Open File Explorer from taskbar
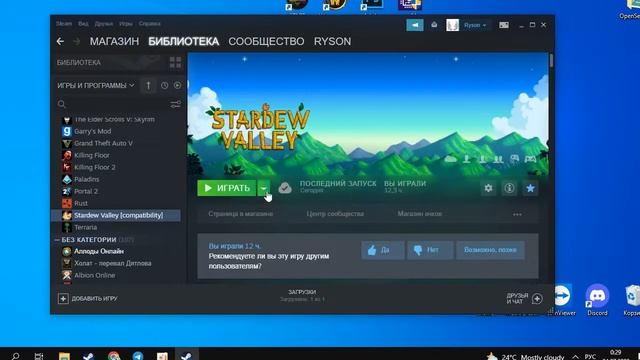Image resolution: width=640 pixels, height=360 pixels. point(64,356)
